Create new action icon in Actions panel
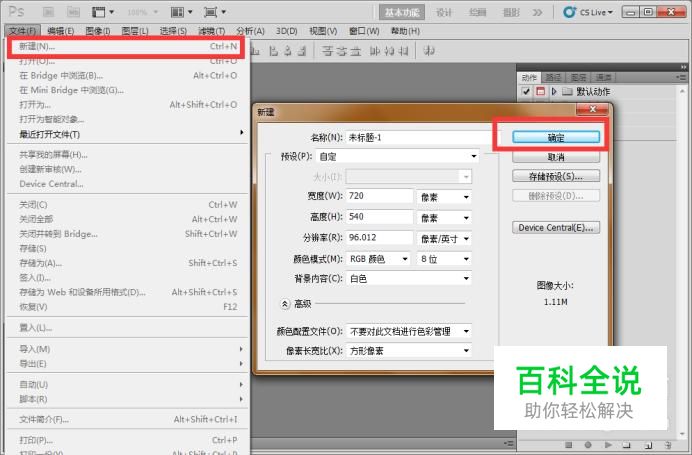 tap(648, 445)
